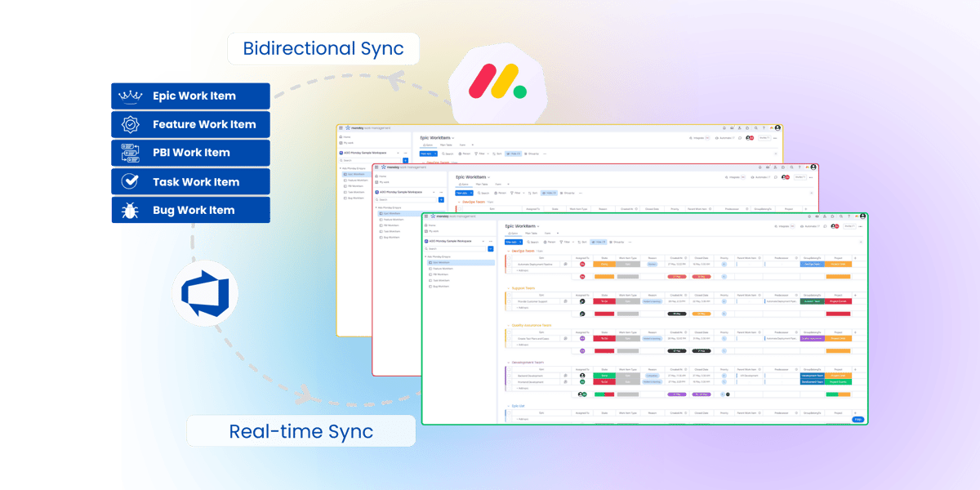
Task: Open the Epic WorkItem board title dropdown
Action: [538, 226]
